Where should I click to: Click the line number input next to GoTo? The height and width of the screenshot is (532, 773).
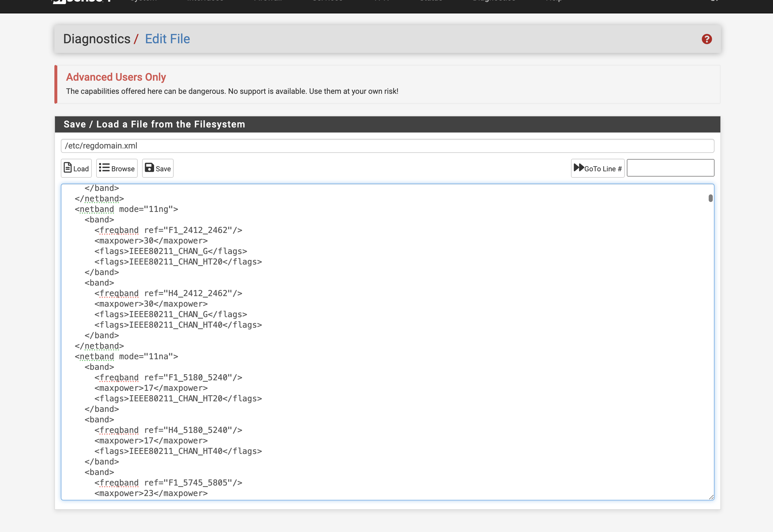670,168
